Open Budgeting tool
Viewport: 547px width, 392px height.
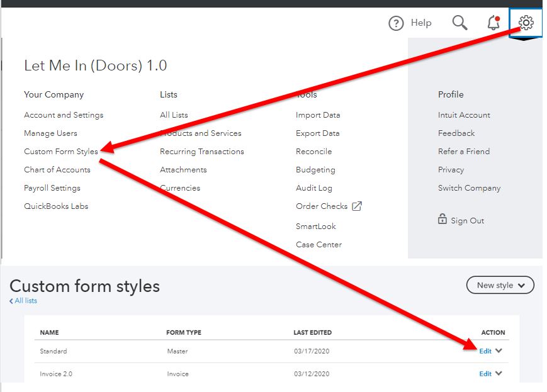coord(315,170)
